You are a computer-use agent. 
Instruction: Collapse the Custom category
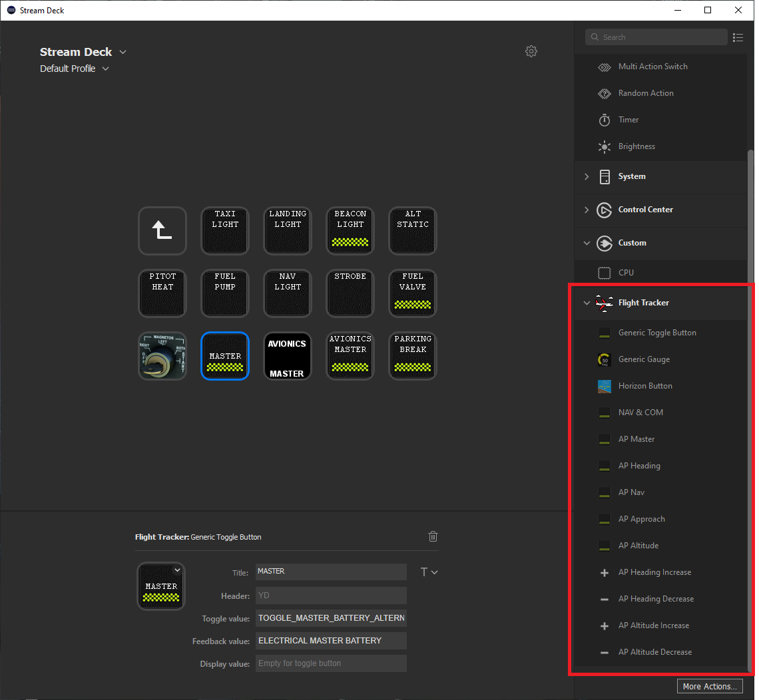pos(587,243)
